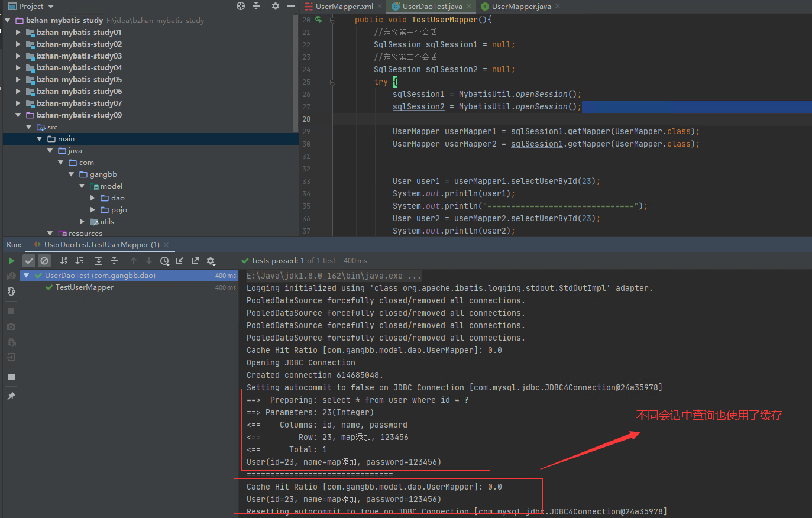Rerun the test with the green play icon
Screen dimensions: 812x518
click(11, 261)
